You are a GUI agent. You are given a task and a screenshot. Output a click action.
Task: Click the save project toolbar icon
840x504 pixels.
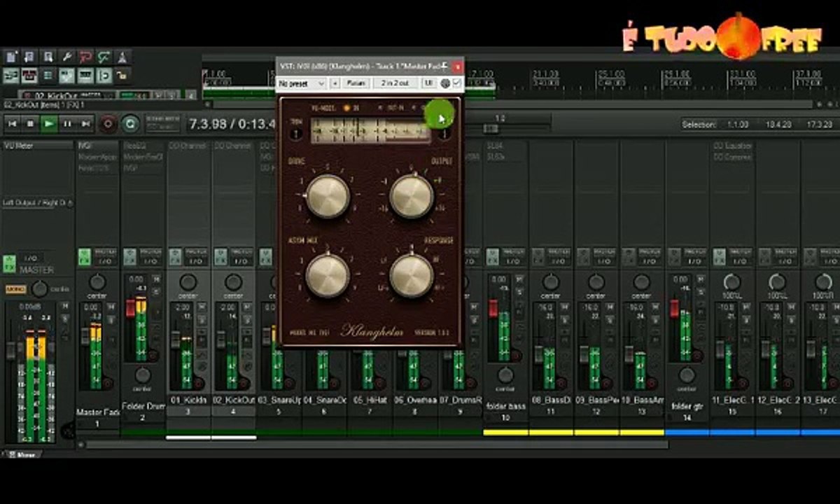(x=48, y=57)
